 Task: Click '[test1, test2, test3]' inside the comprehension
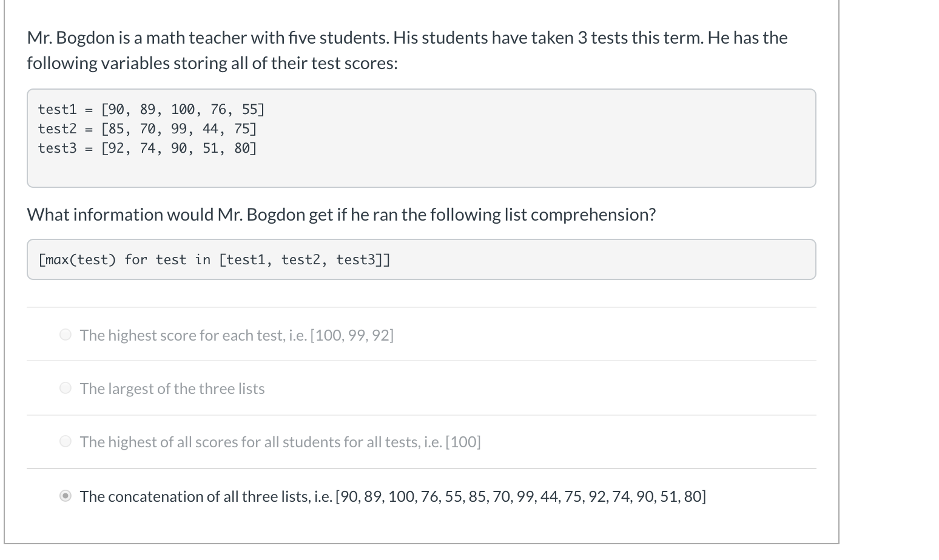[x=304, y=260]
